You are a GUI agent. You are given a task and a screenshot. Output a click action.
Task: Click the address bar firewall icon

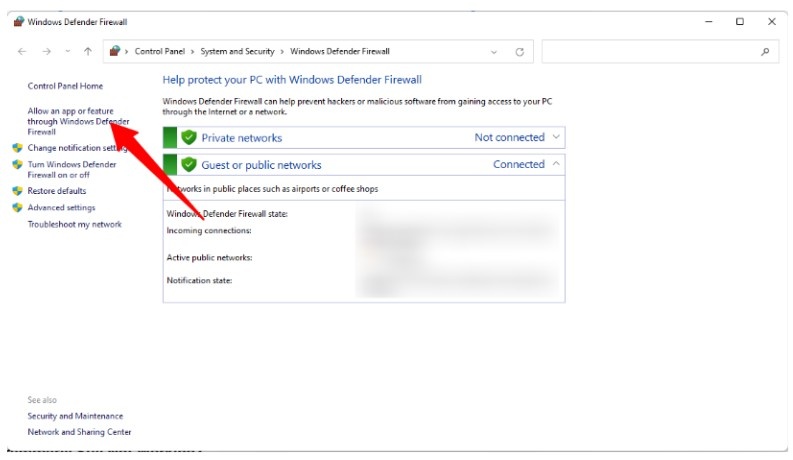point(115,51)
